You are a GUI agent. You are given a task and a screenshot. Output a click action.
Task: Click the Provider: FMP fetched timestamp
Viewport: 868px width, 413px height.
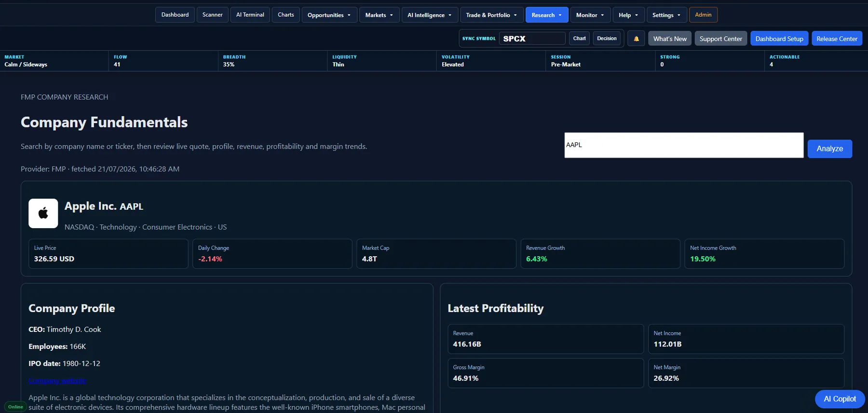click(100, 169)
